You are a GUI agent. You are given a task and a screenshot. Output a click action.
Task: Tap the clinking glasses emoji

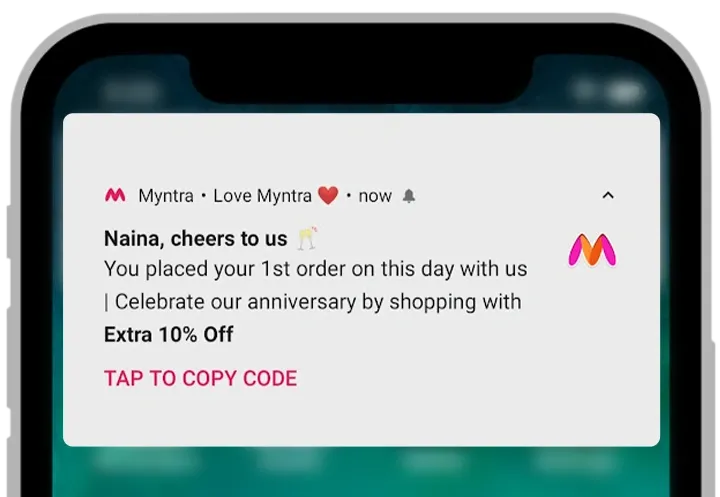tap(307, 237)
